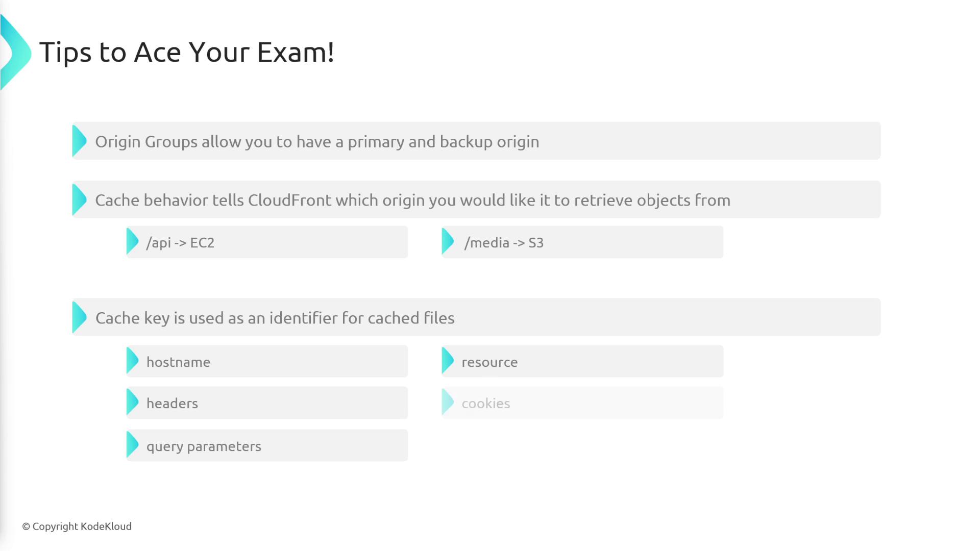
Task: Click the arrow icon beside Origin Groups tip
Action: 79,141
